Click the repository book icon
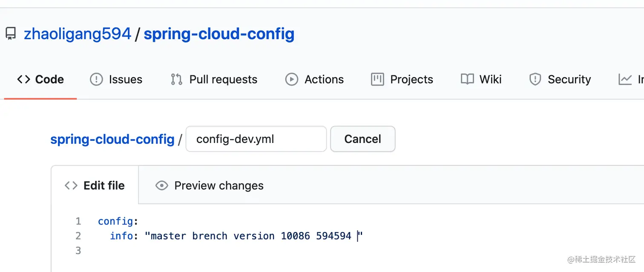This screenshot has width=644, height=272. [x=11, y=34]
